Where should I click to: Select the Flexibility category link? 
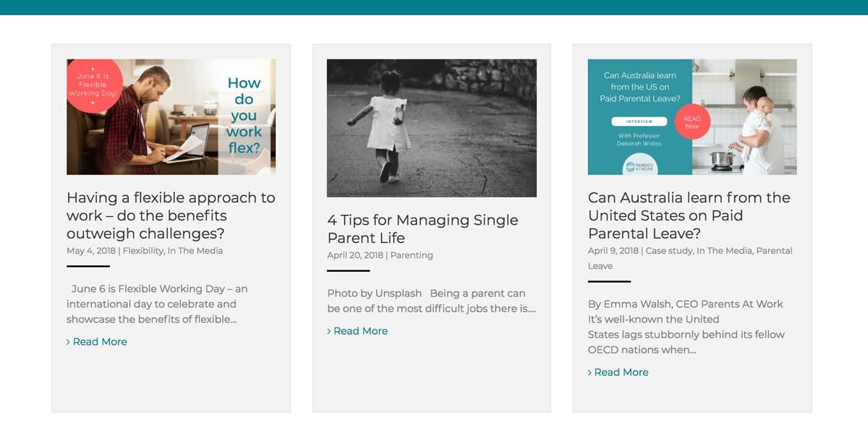143,251
